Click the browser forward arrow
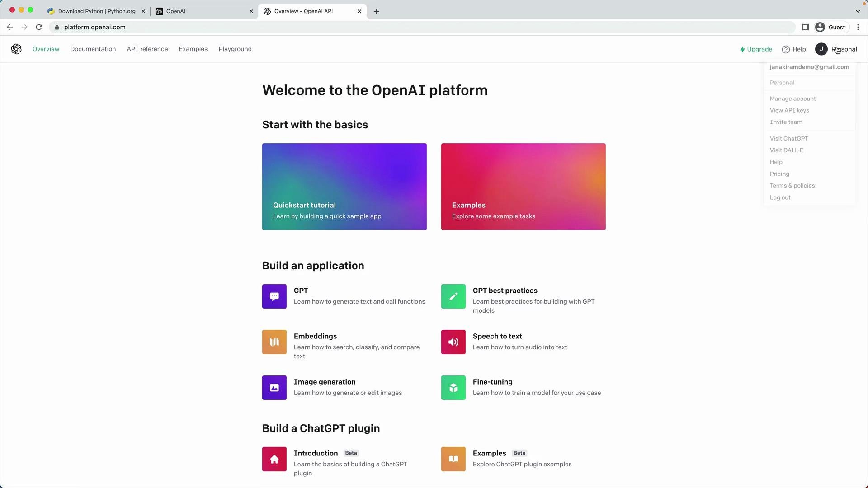The width and height of the screenshot is (868, 488). pos(24,27)
